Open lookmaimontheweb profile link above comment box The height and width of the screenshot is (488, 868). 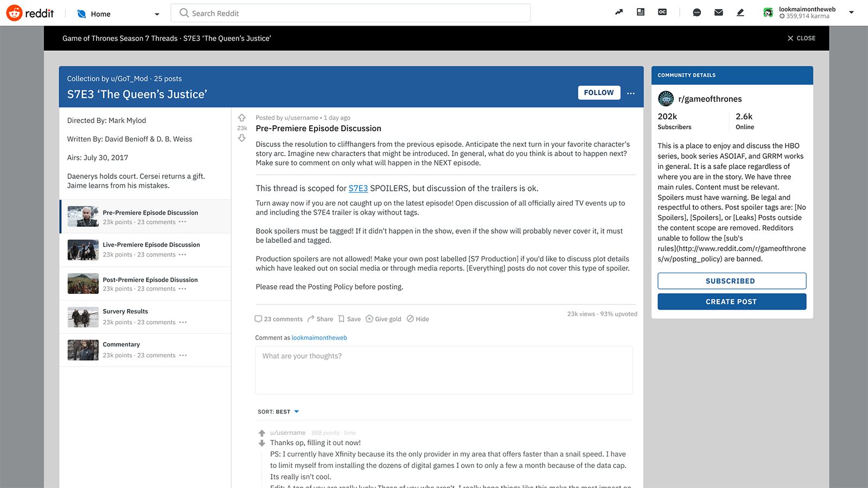[320, 338]
